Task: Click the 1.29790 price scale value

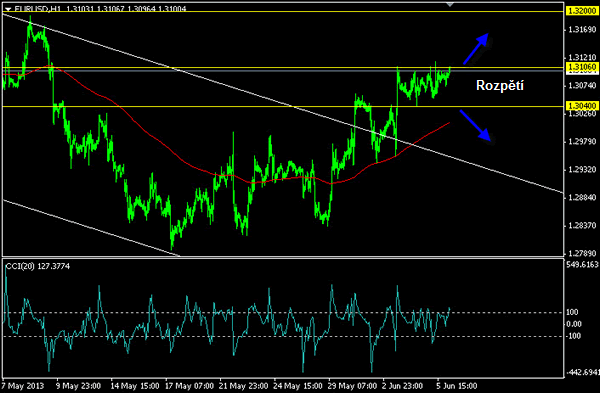Action: click(582, 142)
